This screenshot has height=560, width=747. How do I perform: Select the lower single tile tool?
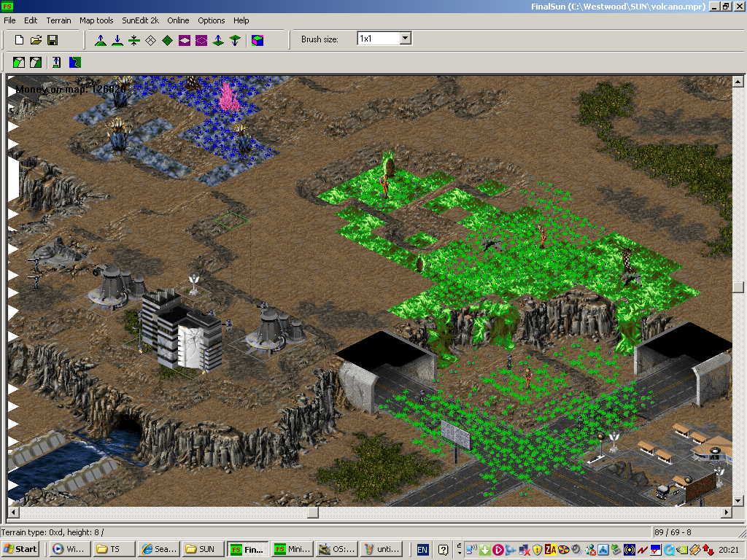coord(235,41)
